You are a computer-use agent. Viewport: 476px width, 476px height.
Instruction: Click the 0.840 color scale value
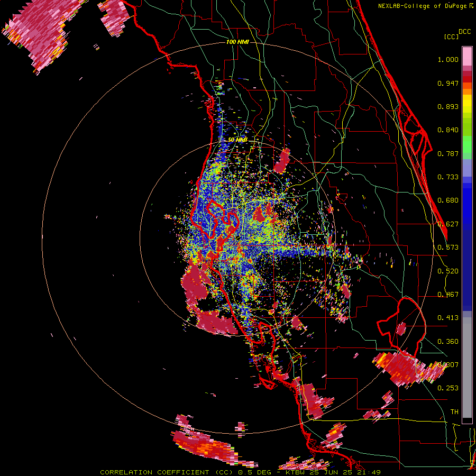point(448,130)
